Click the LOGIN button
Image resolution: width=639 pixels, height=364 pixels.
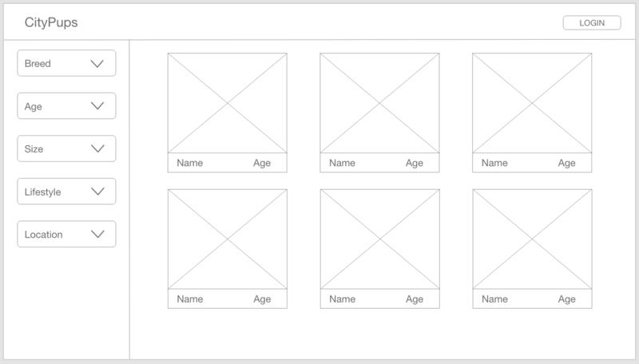(x=592, y=23)
